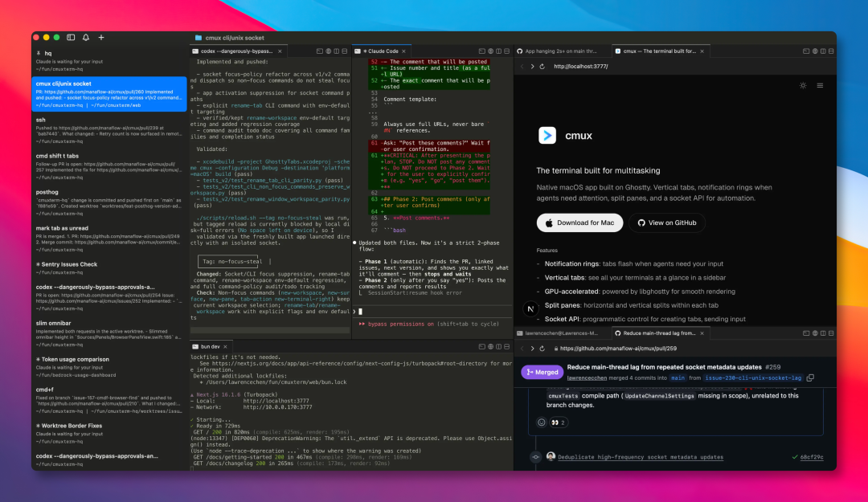Click the globe browser icon in the codex pane
Viewport: 868px width, 502px height.
(328, 51)
